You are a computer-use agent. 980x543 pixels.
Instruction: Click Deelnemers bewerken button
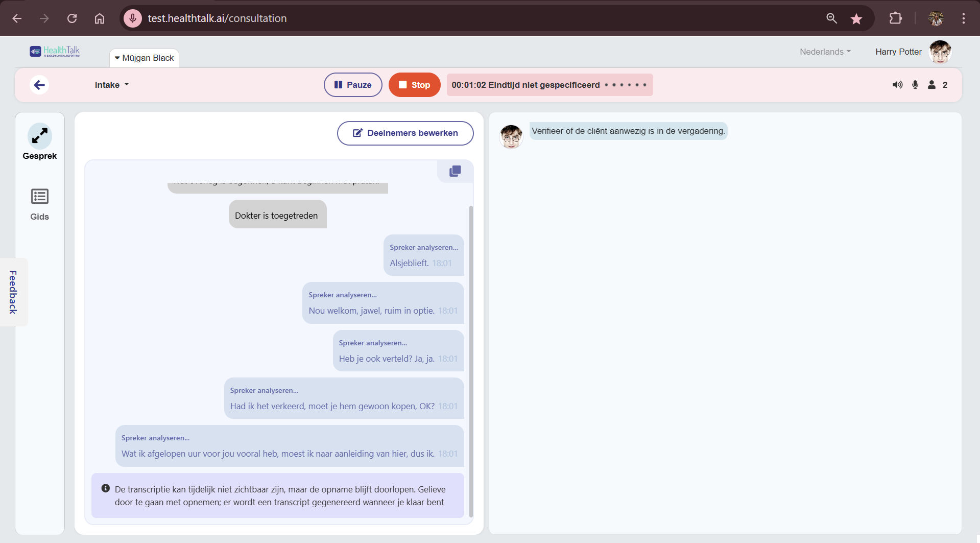tap(405, 133)
